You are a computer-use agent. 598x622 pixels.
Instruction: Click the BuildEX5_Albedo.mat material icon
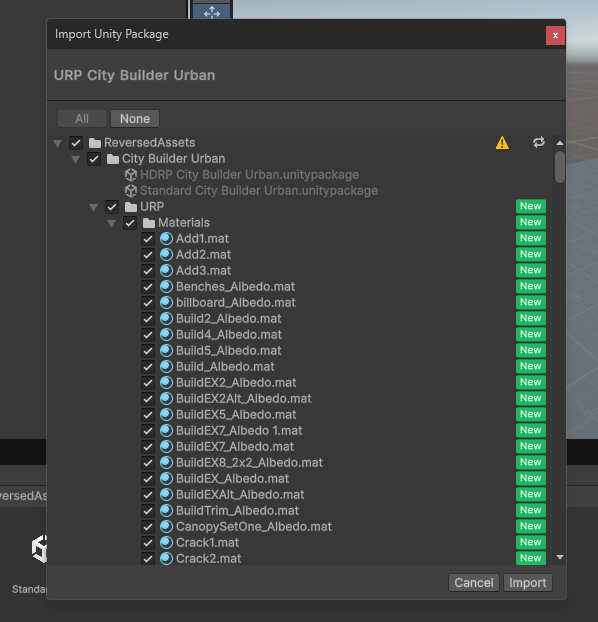point(166,415)
